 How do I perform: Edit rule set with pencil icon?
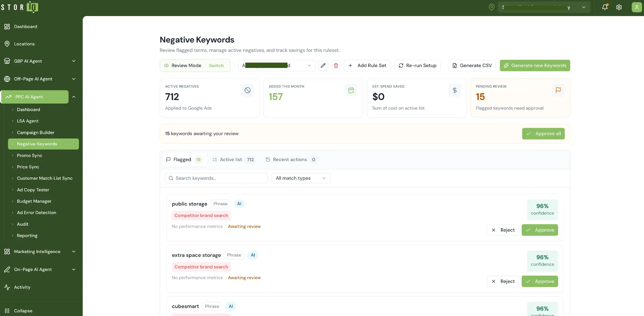pyautogui.click(x=323, y=65)
